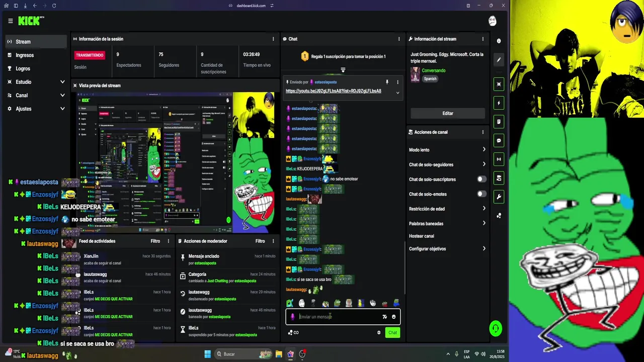644x362 pixels.
Task: Open the hamburger menu next to Kick logo
Action: click(10, 21)
